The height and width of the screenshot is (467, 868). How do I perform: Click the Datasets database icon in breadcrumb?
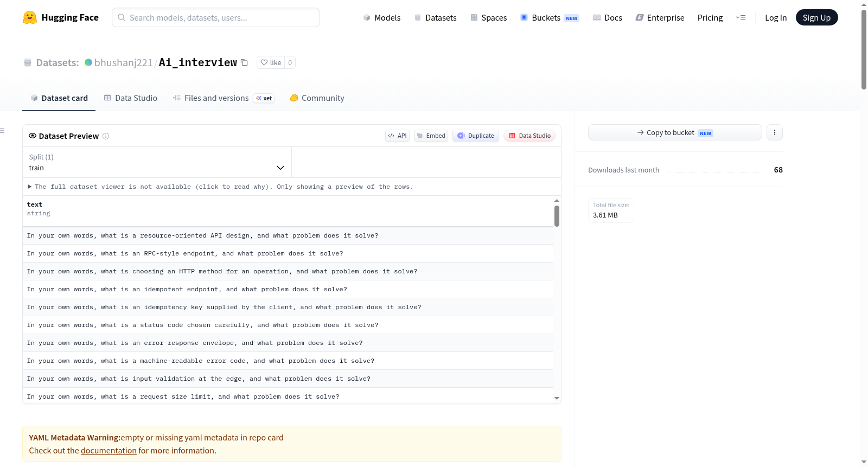(28, 62)
